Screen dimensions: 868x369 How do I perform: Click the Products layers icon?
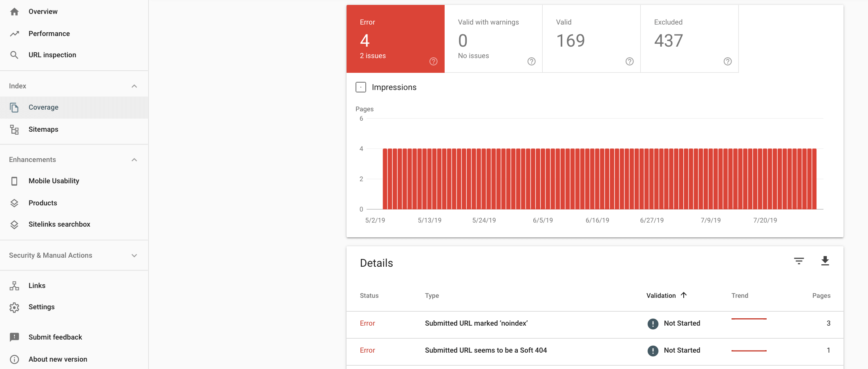(14, 203)
